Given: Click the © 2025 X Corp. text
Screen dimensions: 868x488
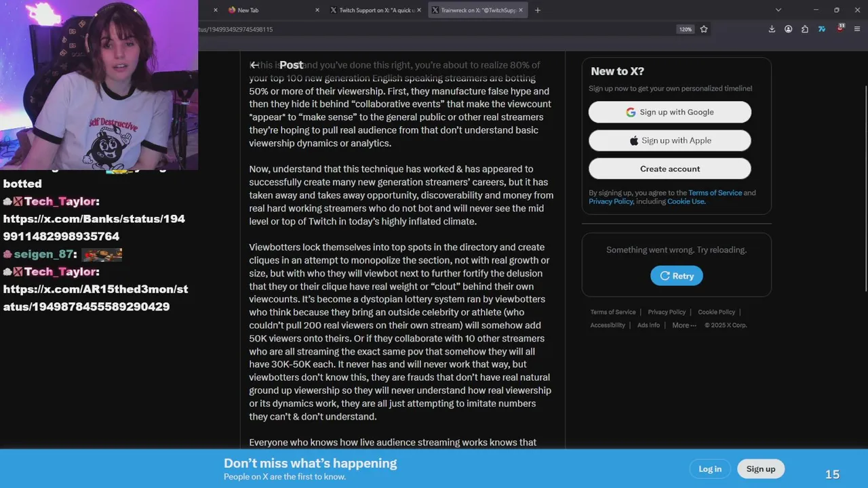Looking at the screenshot, I should (726, 325).
